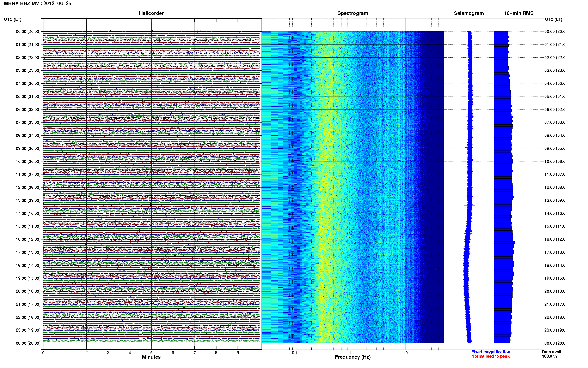The image size is (588, 368).
Task: Select the '10-min RMS' panel heading
Action: (x=519, y=13)
